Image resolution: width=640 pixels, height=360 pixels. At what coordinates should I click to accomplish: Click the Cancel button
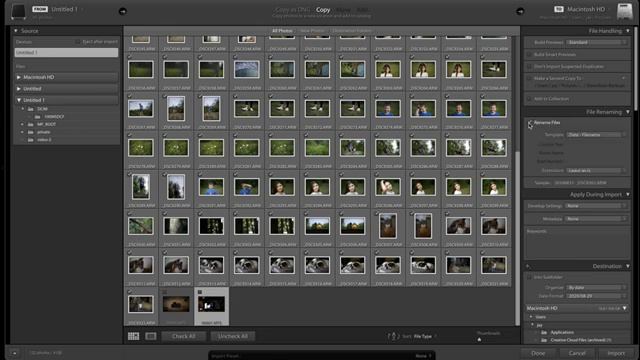[x=577, y=353]
